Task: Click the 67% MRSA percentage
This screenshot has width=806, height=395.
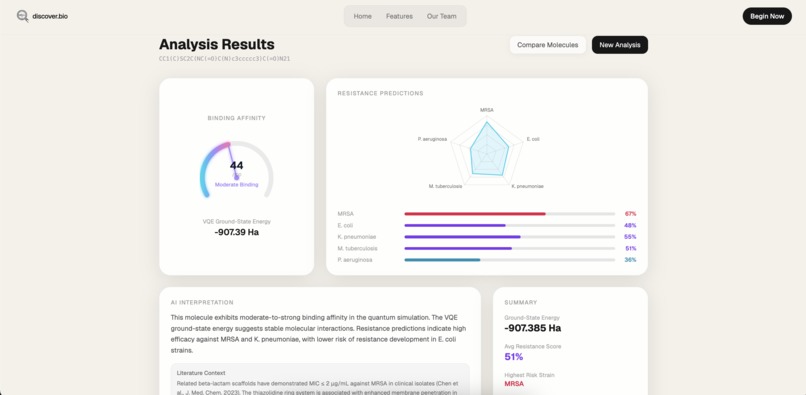Action: pos(630,213)
